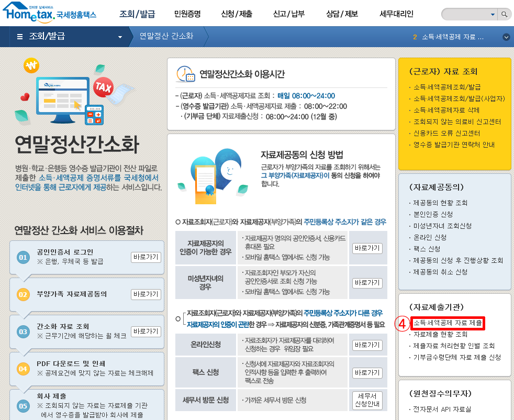Click 바로가기 for 간소화 자료 조회
Image resolution: width=514 pixels, height=420 pixels.
pyautogui.click(x=146, y=331)
